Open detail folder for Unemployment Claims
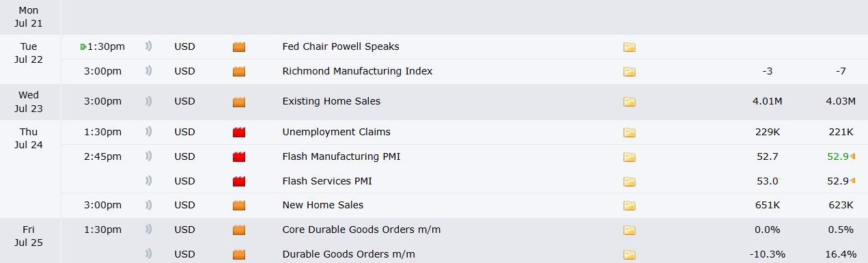This screenshot has width=868, height=263. pos(629,133)
